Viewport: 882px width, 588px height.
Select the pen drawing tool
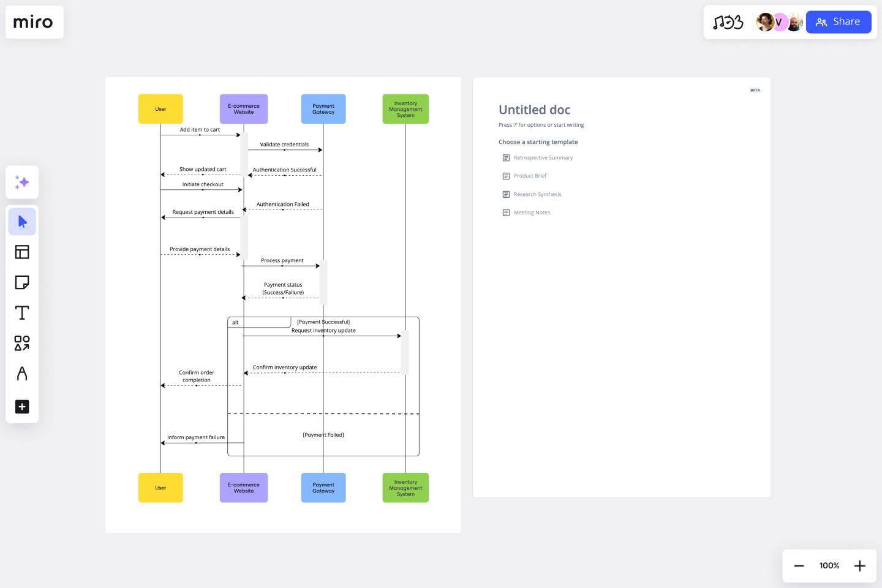tap(22, 374)
